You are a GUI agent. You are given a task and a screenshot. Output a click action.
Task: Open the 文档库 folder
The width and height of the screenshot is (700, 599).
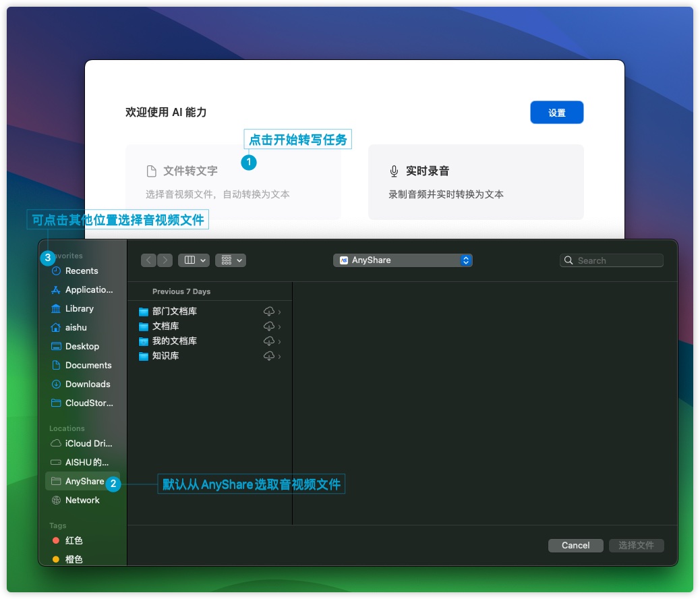coord(210,326)
